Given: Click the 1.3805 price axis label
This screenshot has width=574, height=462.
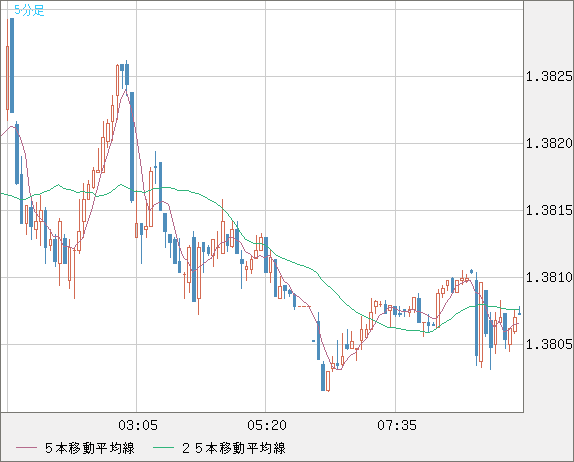Looking at the screenshot, I should 549,344.
